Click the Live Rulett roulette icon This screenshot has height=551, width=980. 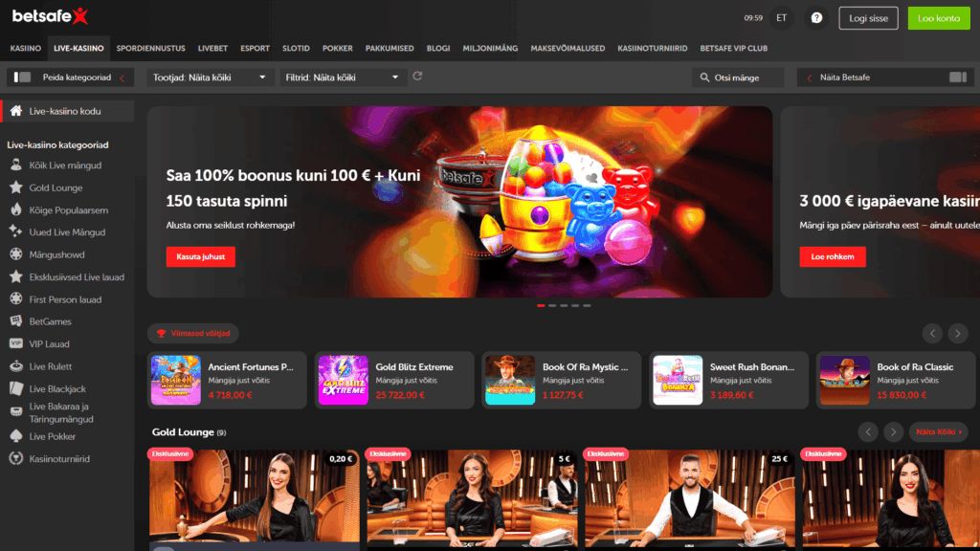tap(15, 366)
